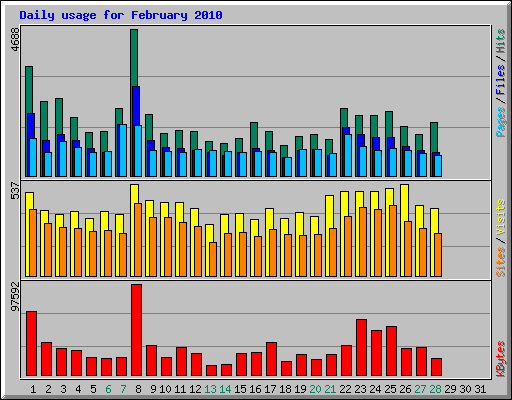The image size is (512, 400).
Task: Click day 17 on the x-axis
Action: point(270,389)
